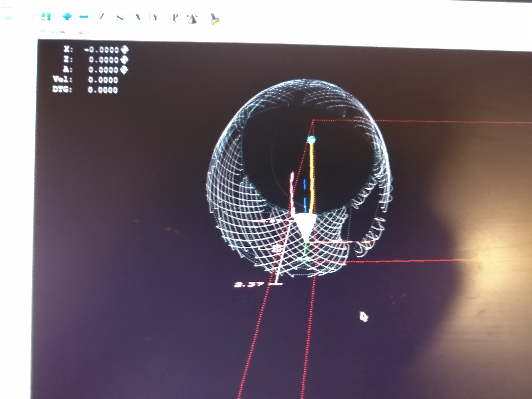This screenshot has width=532, height=399.
Task: Click the Vel 0.0000 readout
Action: [x=85, y=80]
